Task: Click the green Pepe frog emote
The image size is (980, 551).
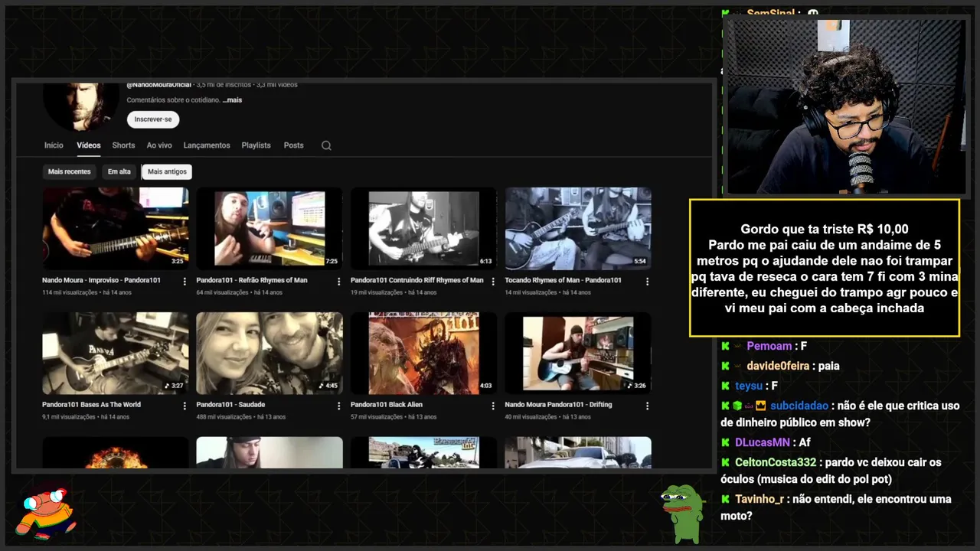Action: click(683, 513)
